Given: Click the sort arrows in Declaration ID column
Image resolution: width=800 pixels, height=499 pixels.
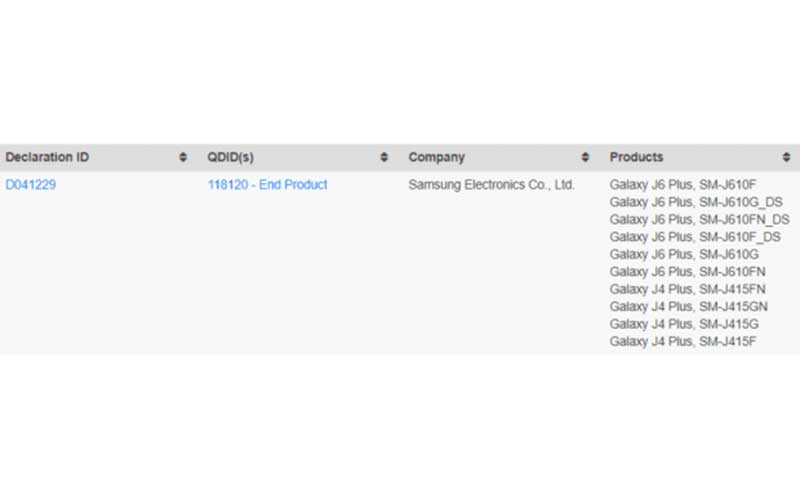Looking at the screenshot, I should (x=183, y=158).
